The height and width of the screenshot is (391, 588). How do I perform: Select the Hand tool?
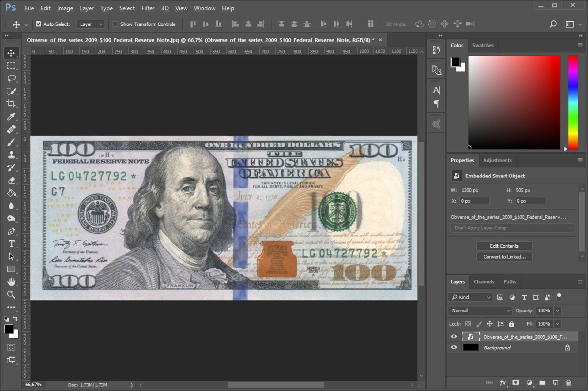pos(11,282)
